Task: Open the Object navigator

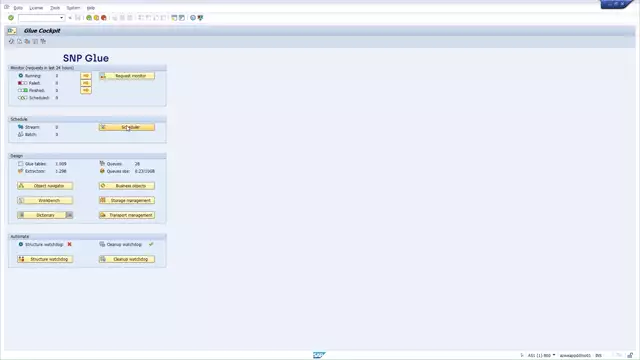Action: point(45,186)
